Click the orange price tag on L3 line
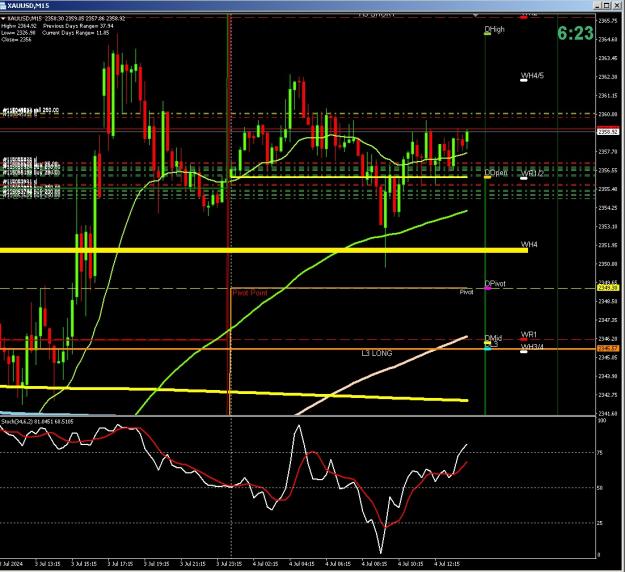Image resolution: width=625 pixels, height=572 pixels. pyautogui.click(x=608, y=348)
